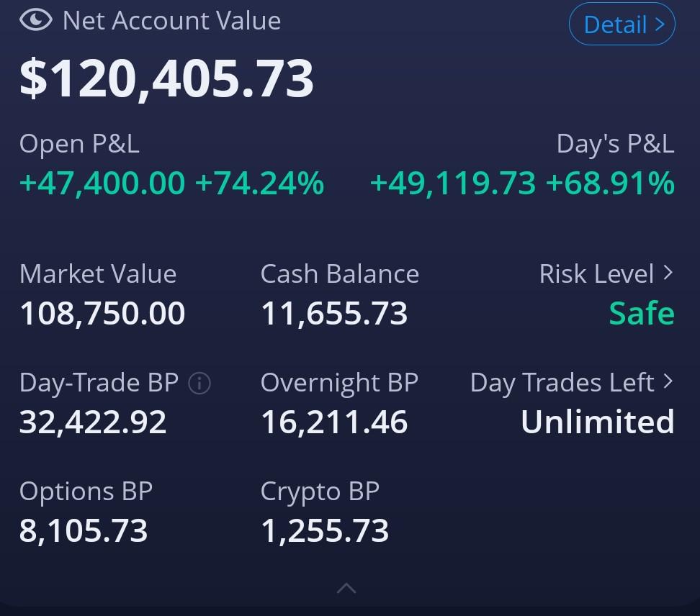Toggle the eye icon to hide account value
The width and height of the screenshot is (700, 616).
35,20
